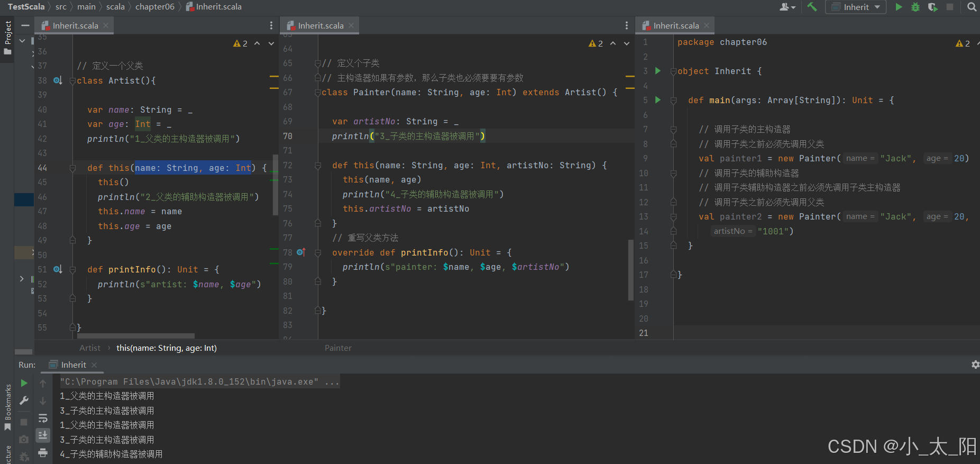This screenshot has width=980, height=464.
Task: Click the camera dump threads icon
Action: tap(24, 440)
